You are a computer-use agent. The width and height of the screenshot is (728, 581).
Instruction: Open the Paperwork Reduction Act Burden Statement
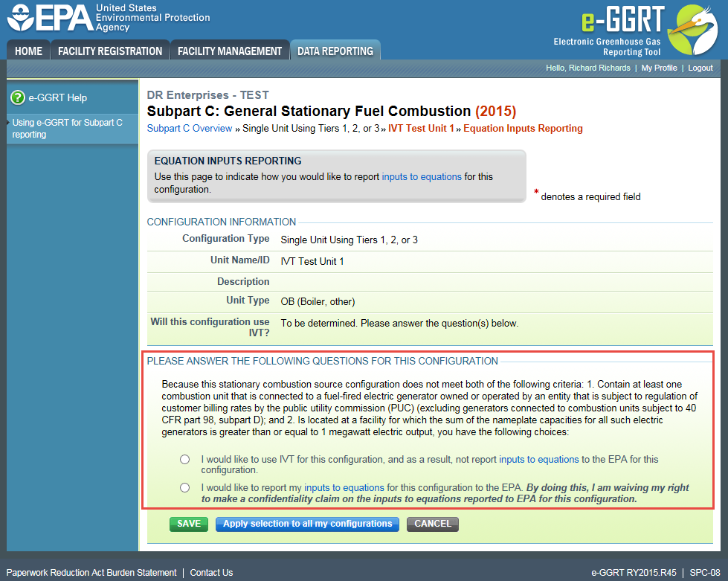[91, 573]
